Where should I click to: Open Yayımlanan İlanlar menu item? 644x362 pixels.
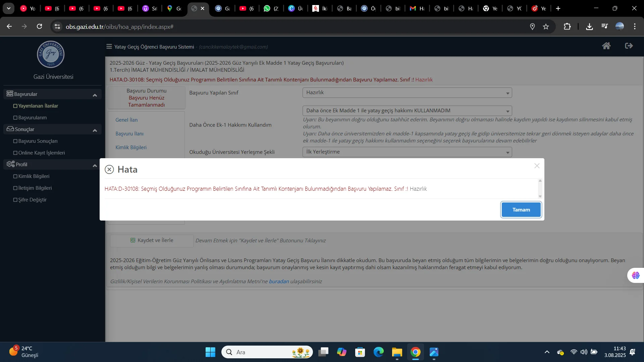pyautogui.click(x=38, y=106)
